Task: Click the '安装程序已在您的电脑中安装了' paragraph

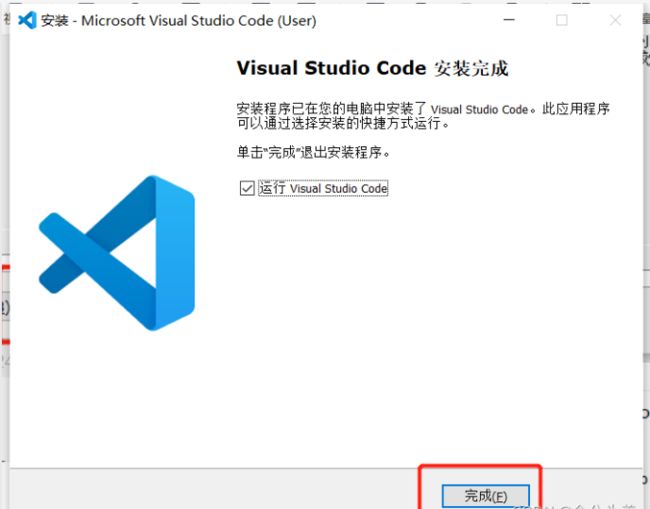Action: [x=423, y=116]
